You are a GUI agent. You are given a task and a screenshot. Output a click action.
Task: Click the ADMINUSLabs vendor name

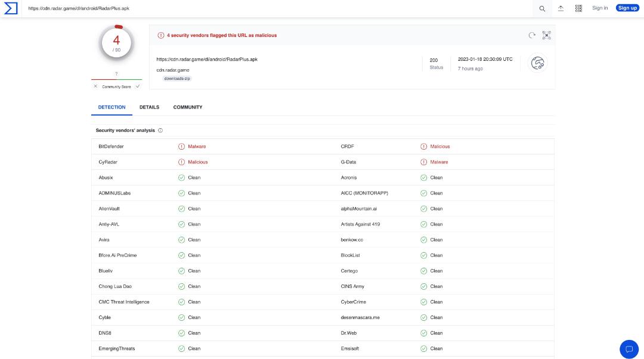click(114, 193)
